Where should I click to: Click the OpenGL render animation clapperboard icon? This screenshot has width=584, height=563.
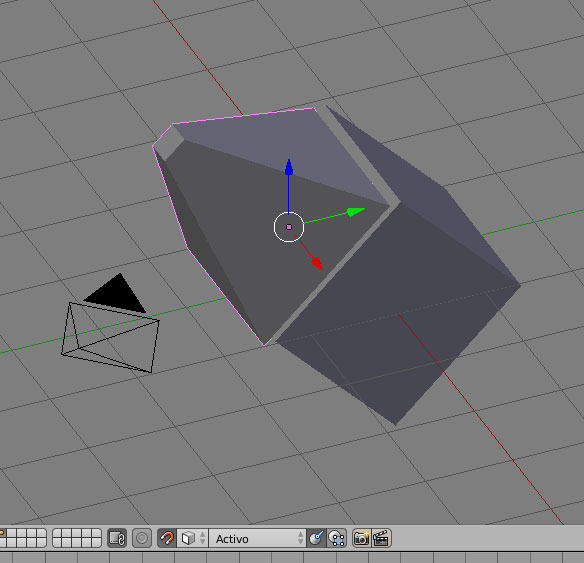click(381, 538)
